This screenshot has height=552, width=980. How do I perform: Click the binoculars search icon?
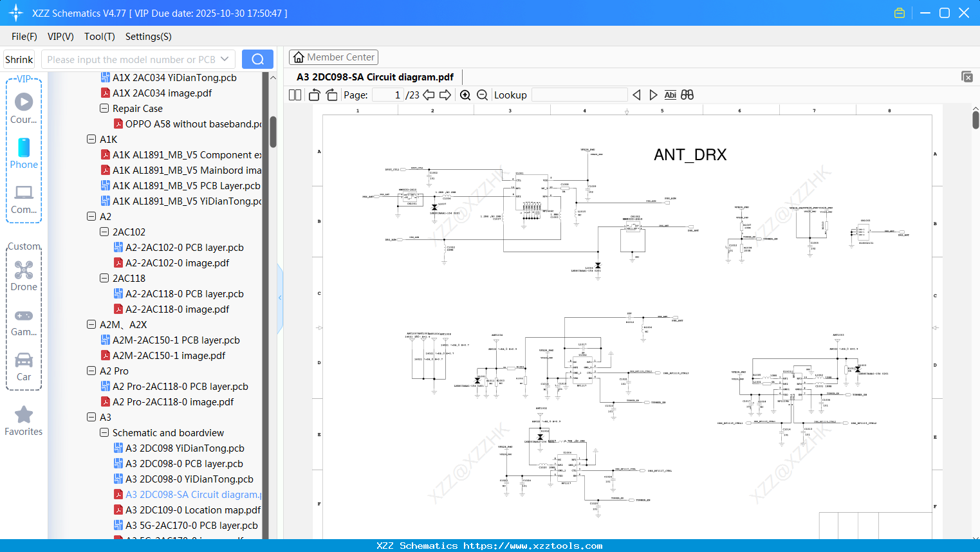point(687,95)
